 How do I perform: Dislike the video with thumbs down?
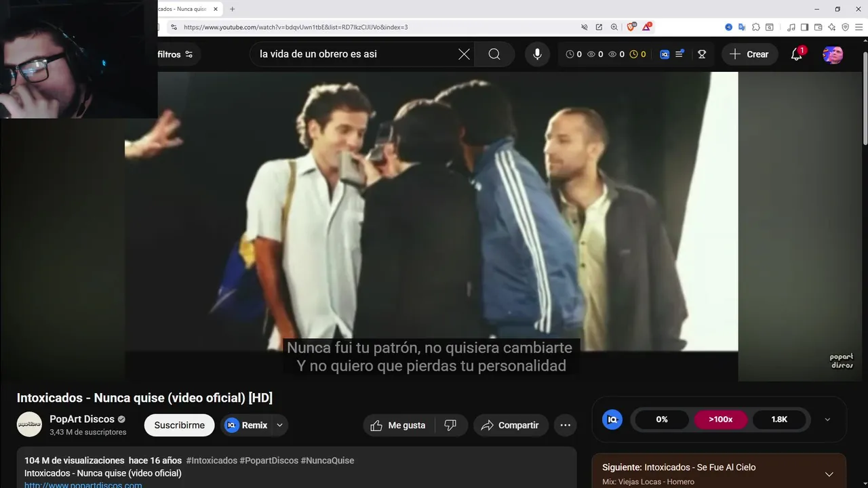click(x=450, y=425)
